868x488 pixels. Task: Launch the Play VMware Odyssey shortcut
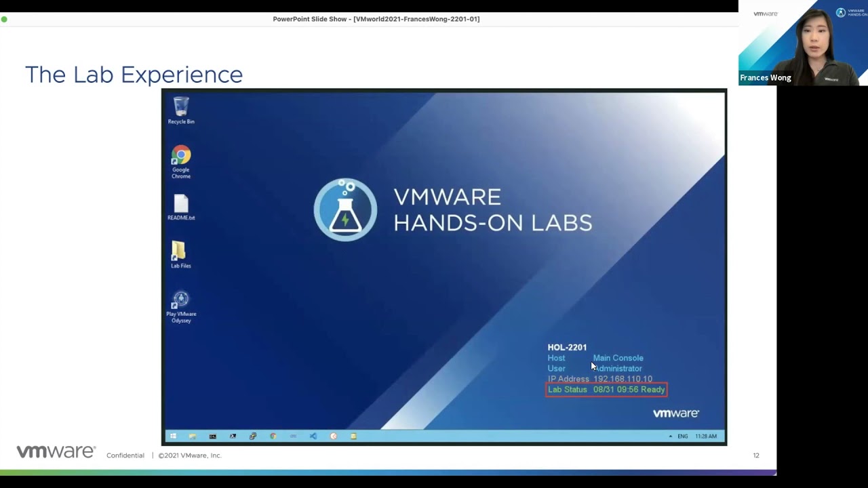point(181,305)
